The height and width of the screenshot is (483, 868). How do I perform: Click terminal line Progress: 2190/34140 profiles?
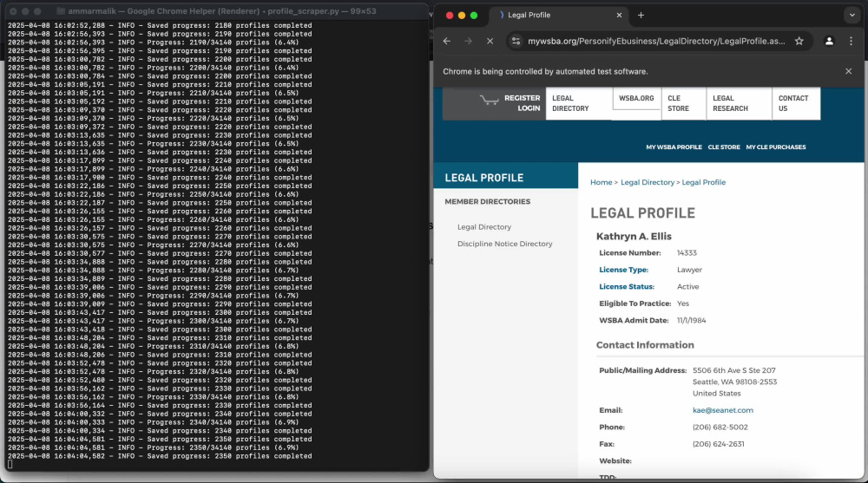coord(154,42)
